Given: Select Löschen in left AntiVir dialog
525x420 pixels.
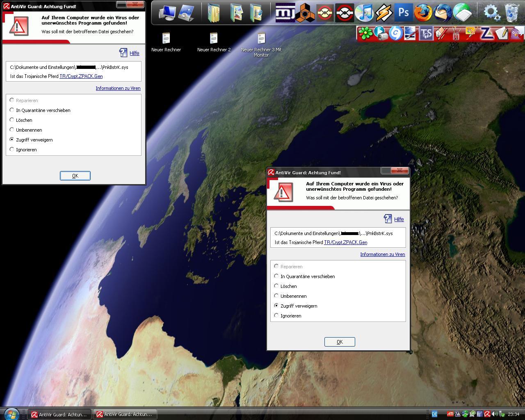Looking at the screenshot, I should pyautogui.click(x=21, y=120).
